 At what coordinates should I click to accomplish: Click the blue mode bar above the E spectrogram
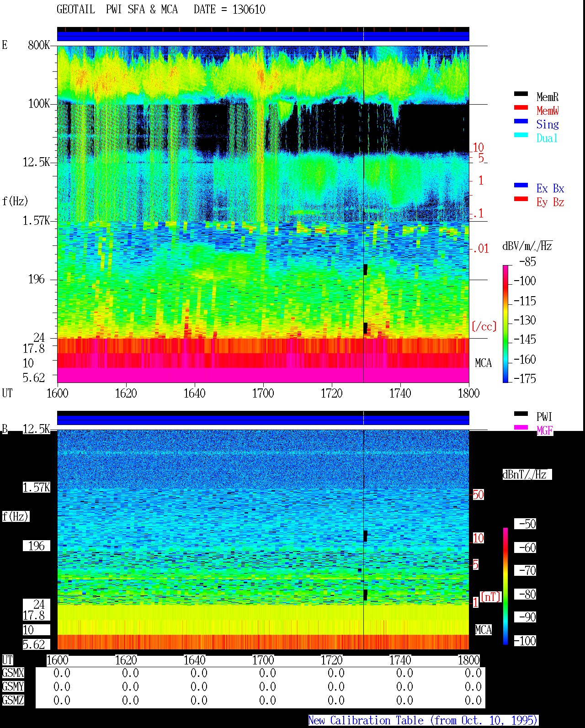(263, 36)
